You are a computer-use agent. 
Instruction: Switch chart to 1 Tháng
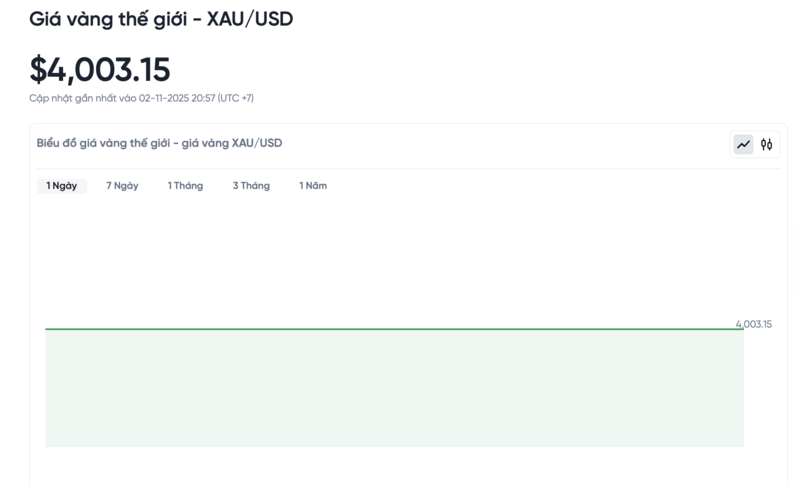click(185, 186)
